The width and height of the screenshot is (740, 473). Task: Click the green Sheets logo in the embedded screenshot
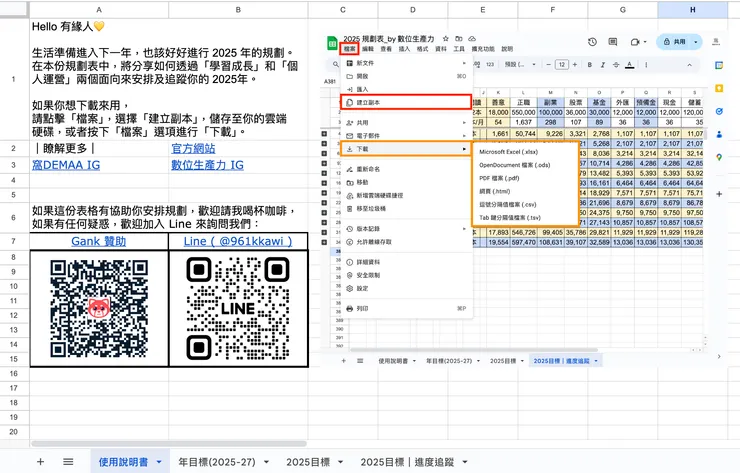point(332,43)
